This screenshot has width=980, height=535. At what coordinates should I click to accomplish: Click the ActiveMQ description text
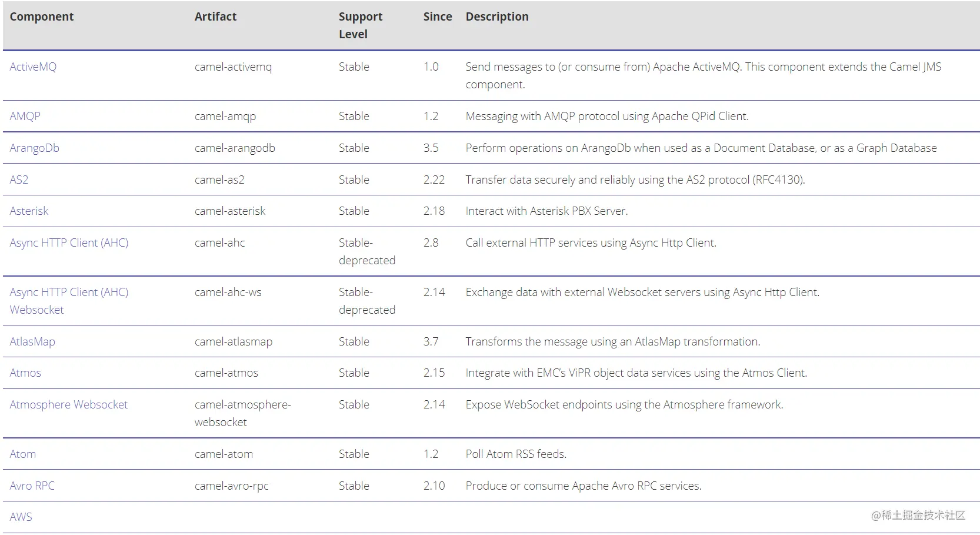tap(704, 75)
